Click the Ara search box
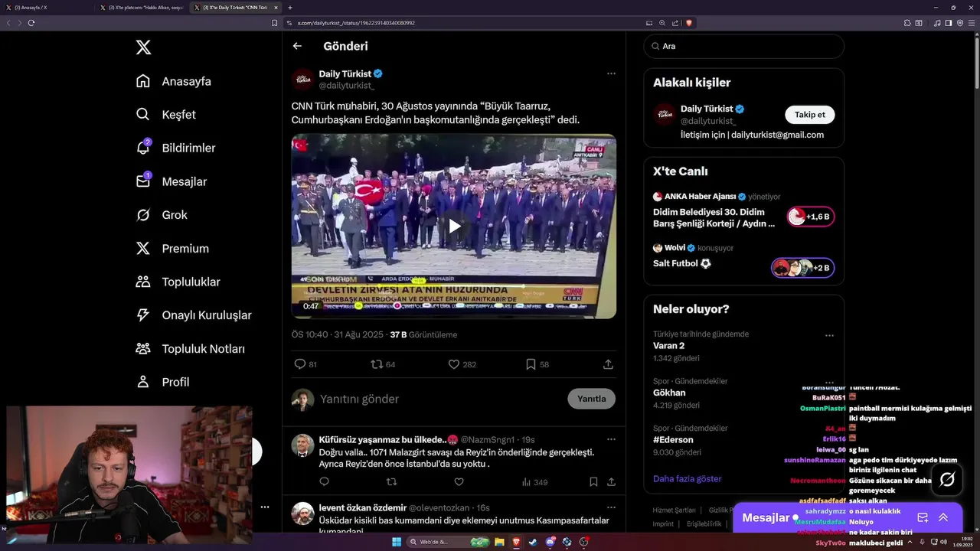 pos(743,46)
